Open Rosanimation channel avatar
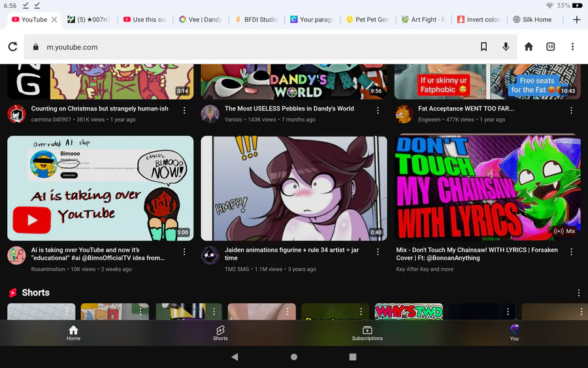The height and width of the screenshot is (368, 588). pyautogui.click(x=16, y=256)
